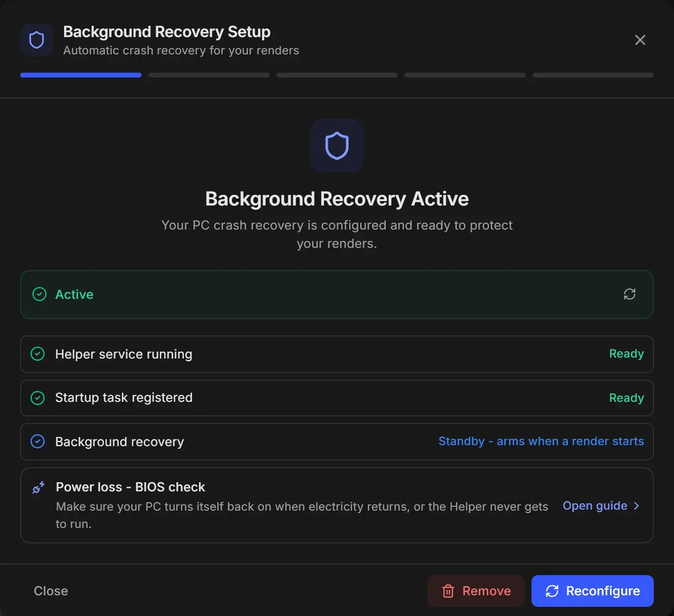
Task: Click the 'Background Recovery Setup' title
Action: 167,32
